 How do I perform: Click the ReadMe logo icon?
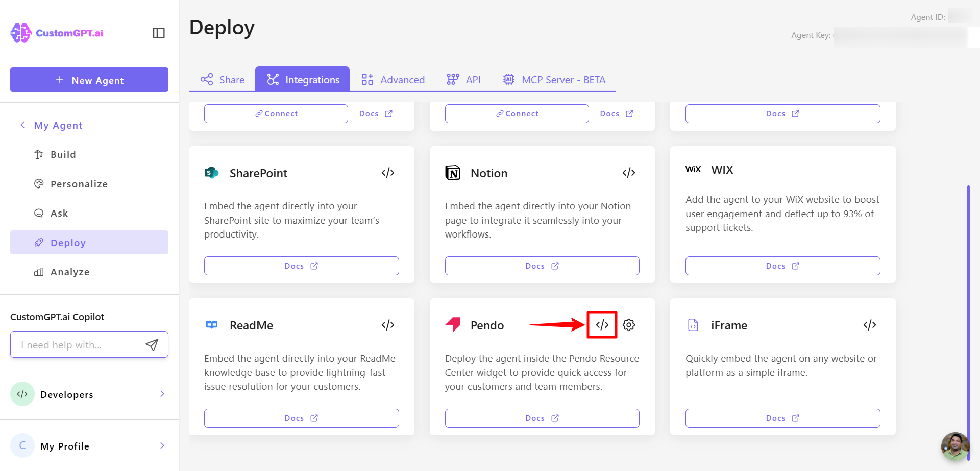(x=212, y=324)
